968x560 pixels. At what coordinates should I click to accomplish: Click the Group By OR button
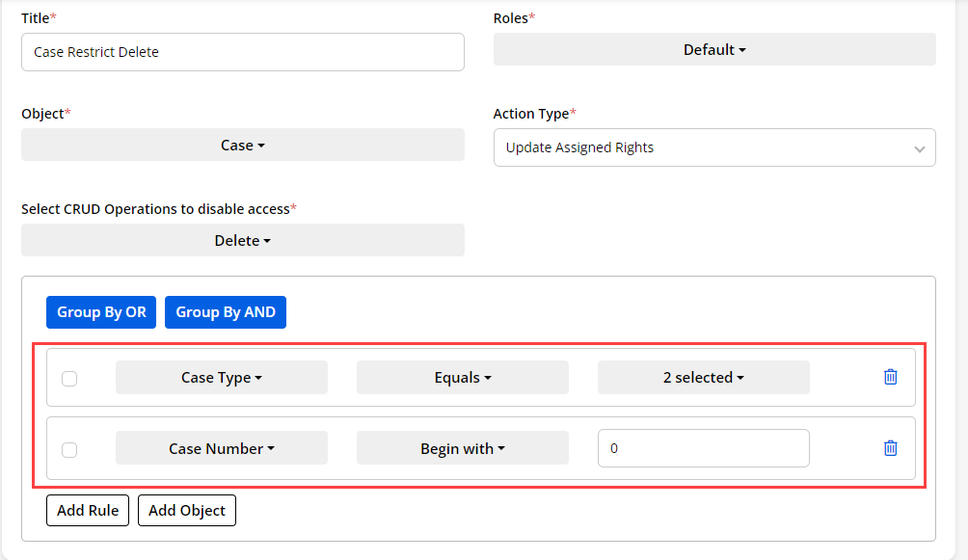click(x=101, y=312)
